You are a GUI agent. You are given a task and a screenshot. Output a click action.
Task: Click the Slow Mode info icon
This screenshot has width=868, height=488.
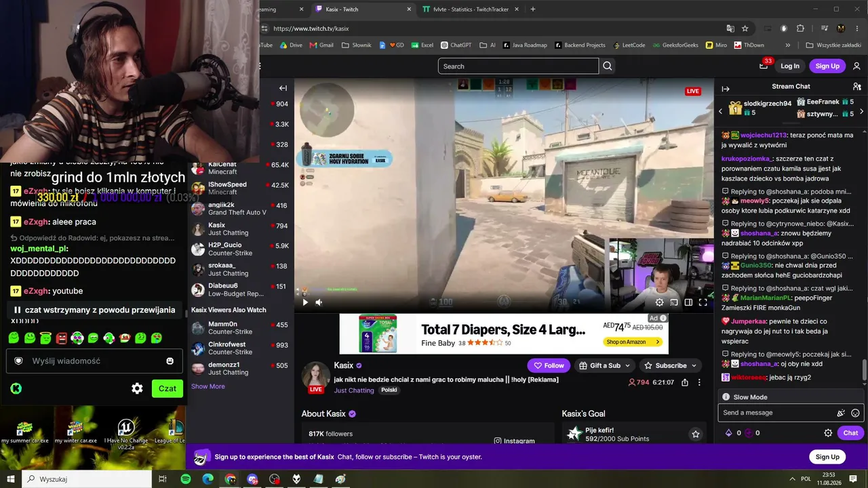[x=726, y=397]
